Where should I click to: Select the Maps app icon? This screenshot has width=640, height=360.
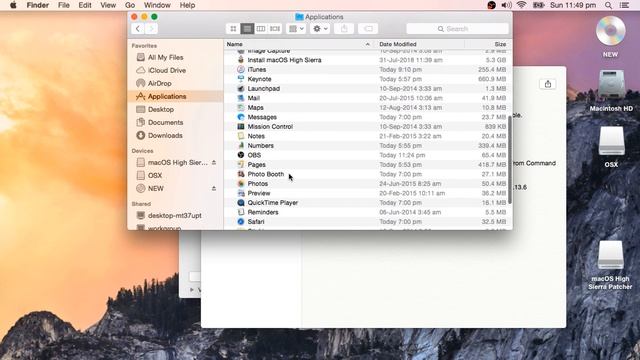tap(241, 107)
